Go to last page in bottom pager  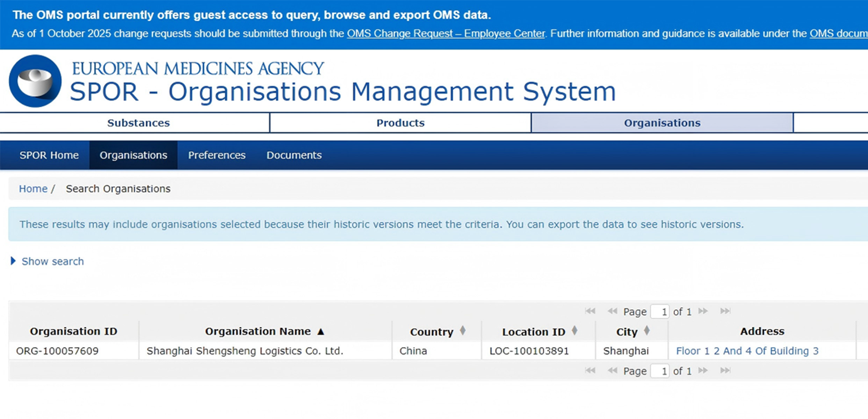[725, 371]
